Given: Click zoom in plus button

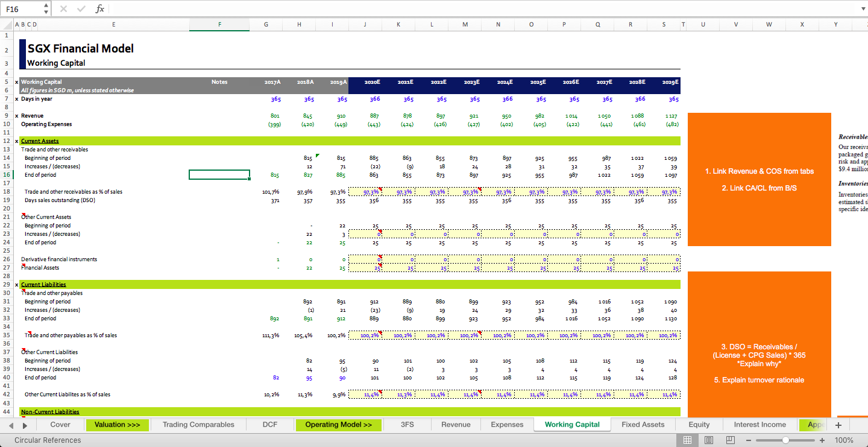Looking at the screenshot, I should [x=822, y=440].
